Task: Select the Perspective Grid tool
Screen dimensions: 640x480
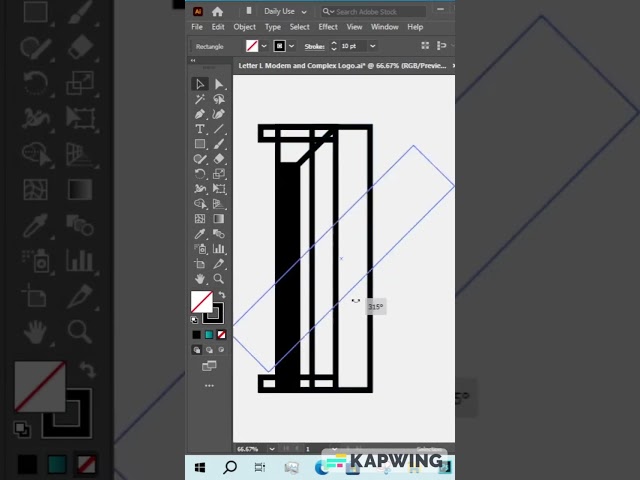Action: [x=219, y=204]
